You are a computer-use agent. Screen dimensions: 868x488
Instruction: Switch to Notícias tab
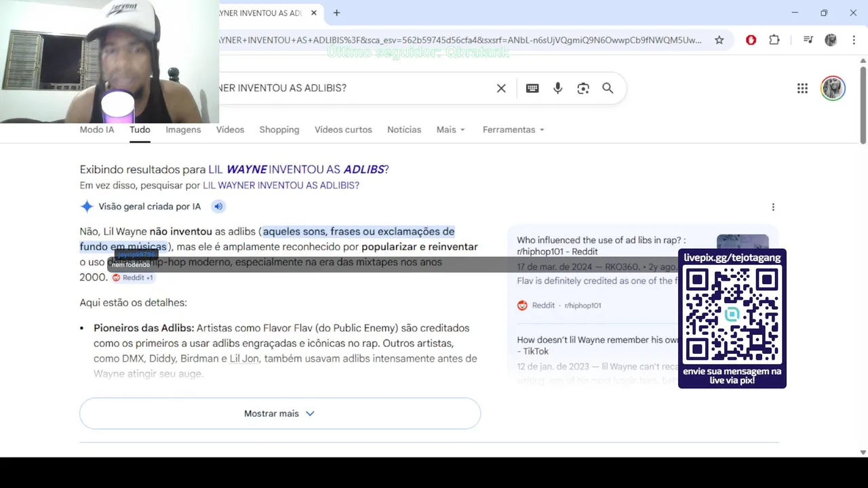pos(404,129)
